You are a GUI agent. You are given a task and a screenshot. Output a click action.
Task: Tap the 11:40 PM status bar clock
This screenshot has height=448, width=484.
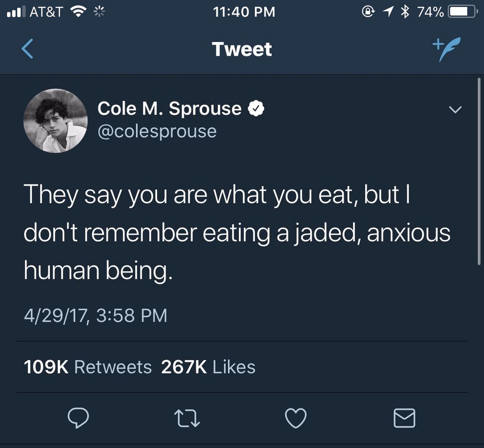tap(244, 12)
